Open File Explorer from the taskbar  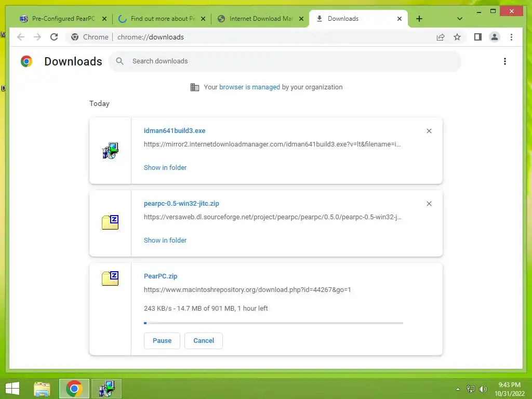pos(42,389)
